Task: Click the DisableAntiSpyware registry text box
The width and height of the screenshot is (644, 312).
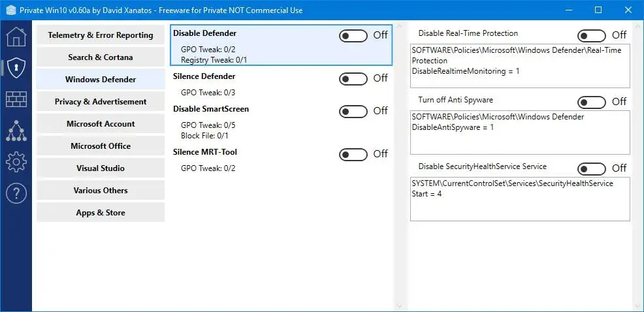Action: pyautogui.click(x=520, y=132)
